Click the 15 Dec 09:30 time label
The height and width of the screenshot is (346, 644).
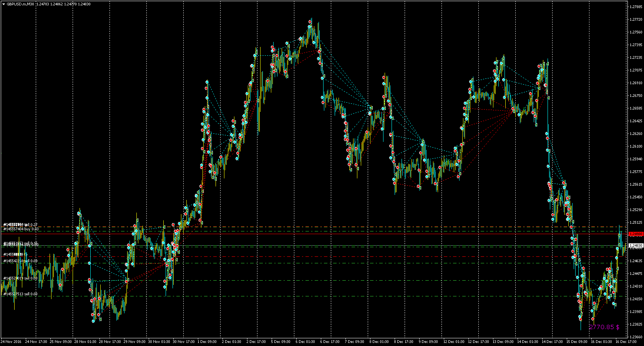pos(577,342)
